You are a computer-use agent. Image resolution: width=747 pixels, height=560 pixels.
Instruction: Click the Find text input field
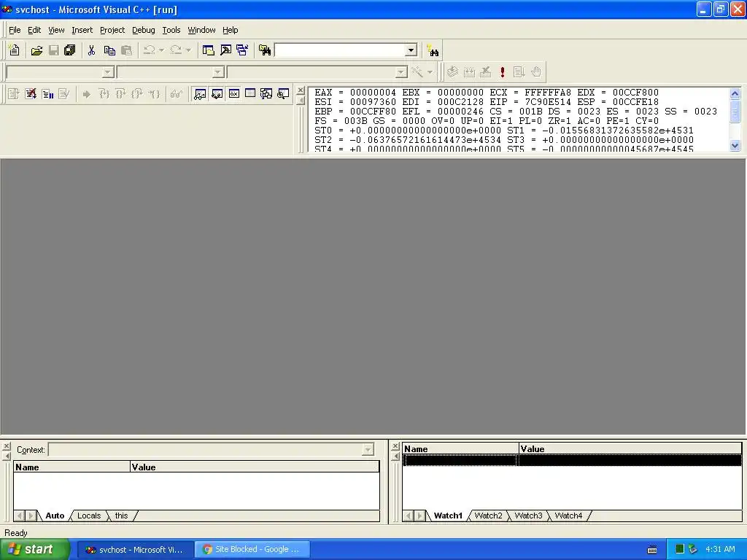340,50
